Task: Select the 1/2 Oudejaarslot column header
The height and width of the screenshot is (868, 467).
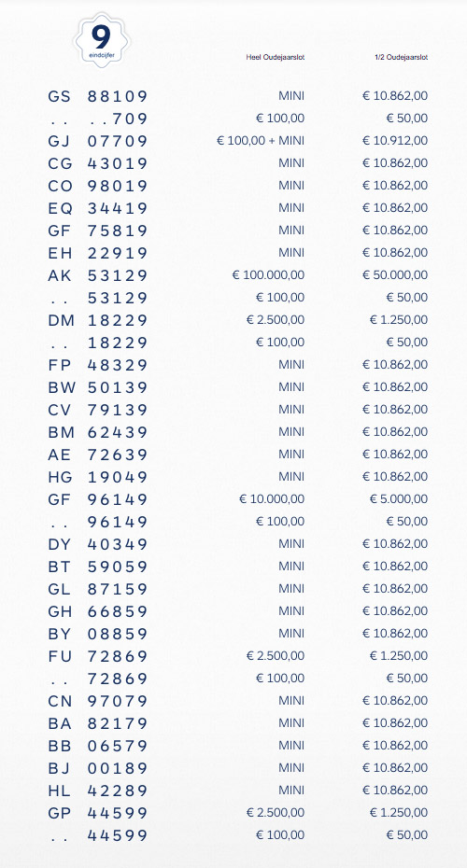Action: tap(401, 57)
